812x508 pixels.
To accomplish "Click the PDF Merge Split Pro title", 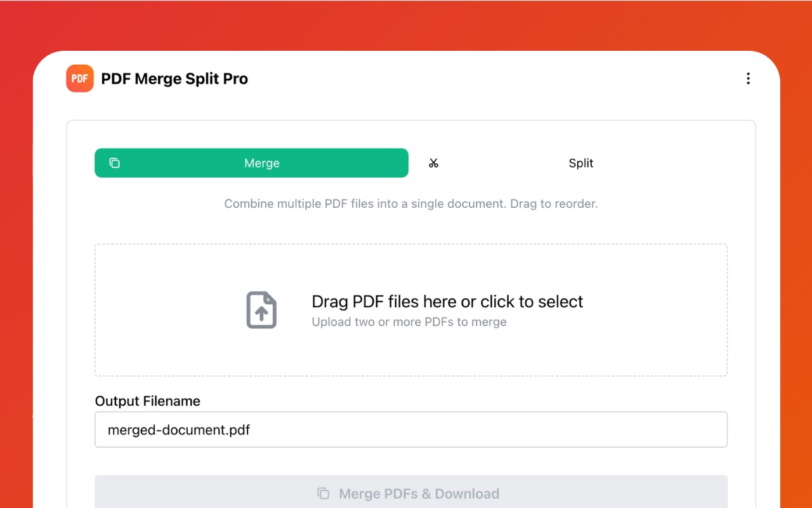I will 174,79.
